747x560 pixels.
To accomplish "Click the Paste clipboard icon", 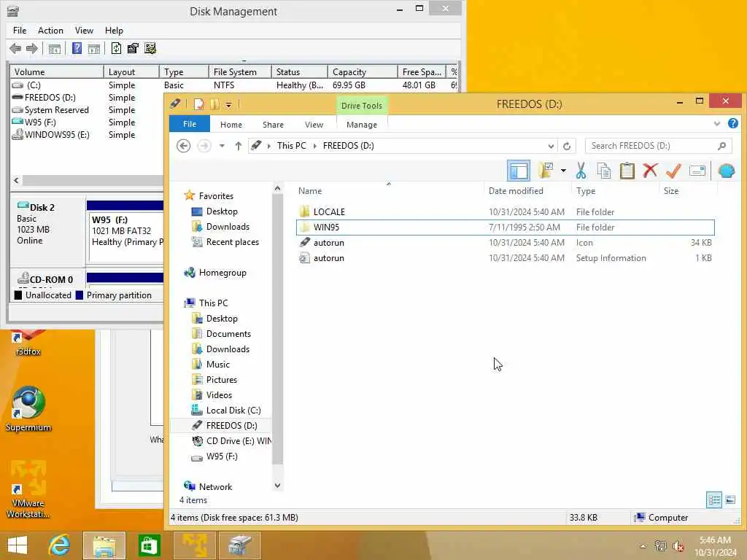I will pos(627,171).
